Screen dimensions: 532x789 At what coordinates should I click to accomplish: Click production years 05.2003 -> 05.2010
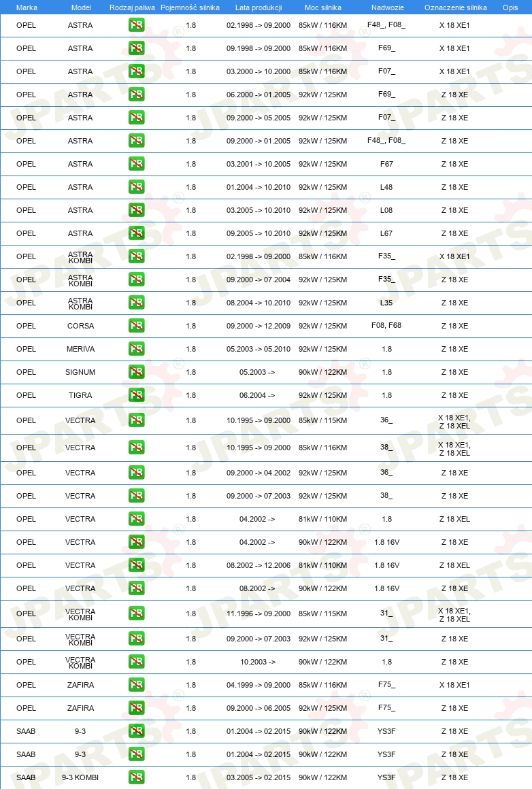[x=259, y=349]
